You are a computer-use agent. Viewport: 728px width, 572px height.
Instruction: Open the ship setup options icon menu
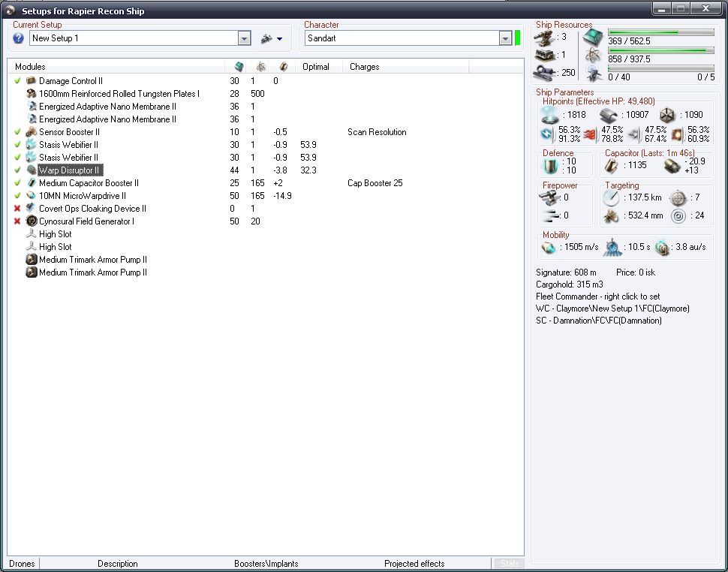272,38
